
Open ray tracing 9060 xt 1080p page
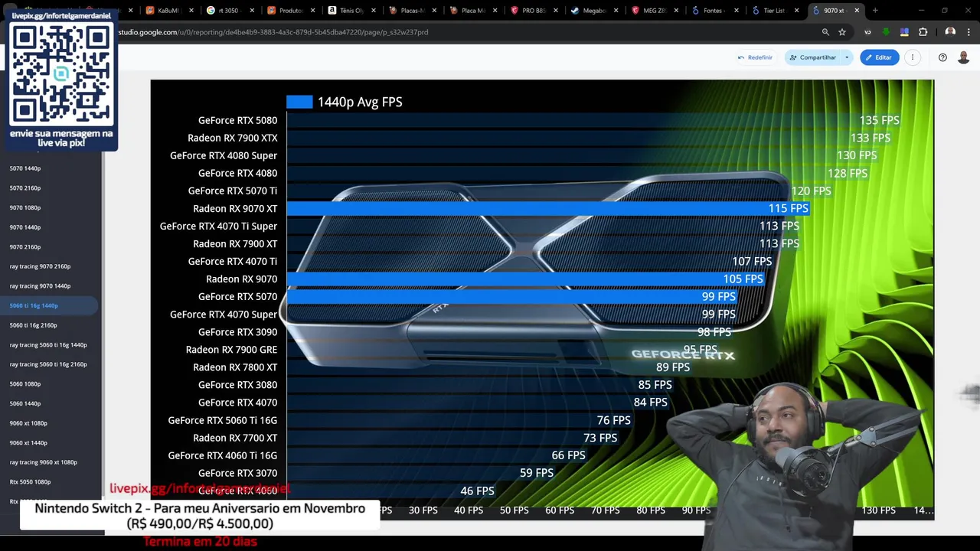click(x=44, y=462)
